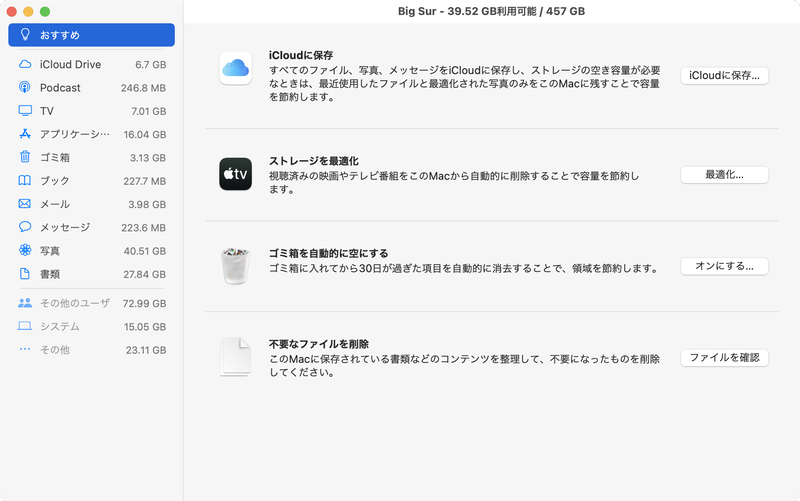Click the 246.8 MB size value
The height and width of the screenshot is (501, 800).
pyautogui.click(x=143, y=88)
